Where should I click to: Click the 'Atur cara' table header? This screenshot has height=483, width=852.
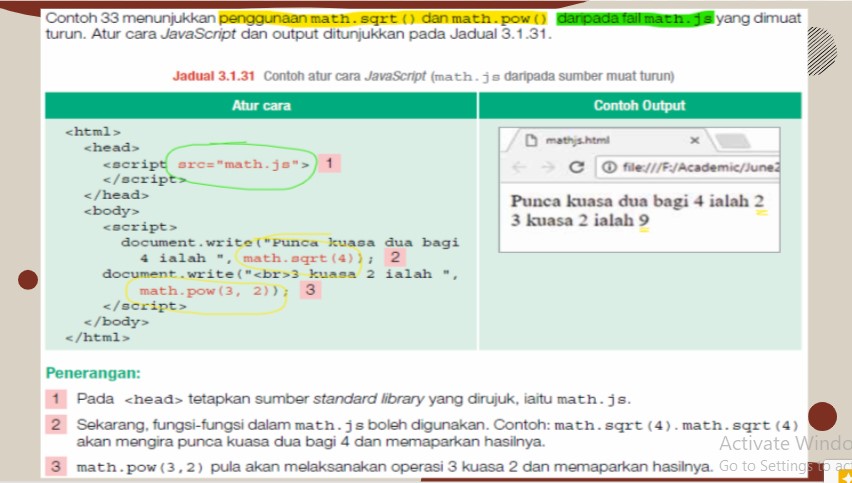tap(261, 105)
